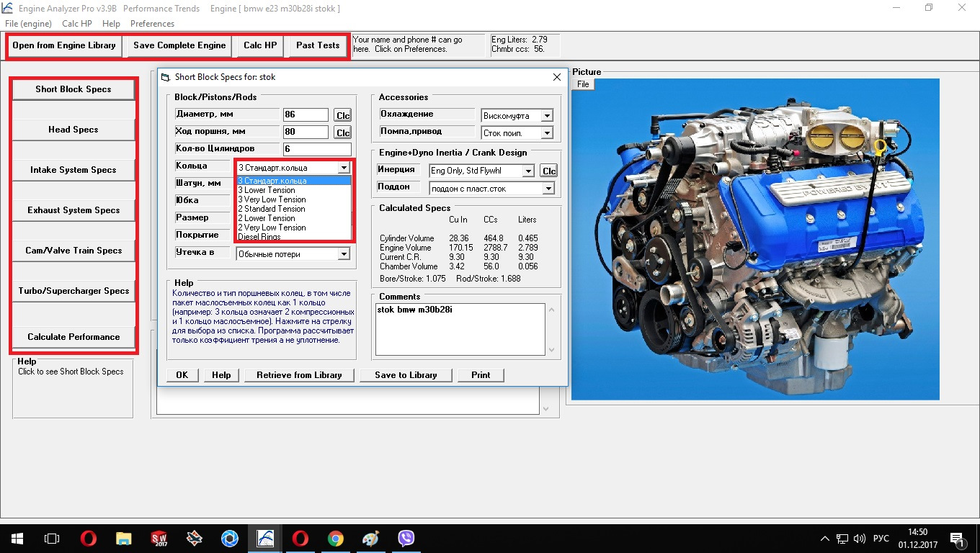Click the Head Specs button

(73, 130)
